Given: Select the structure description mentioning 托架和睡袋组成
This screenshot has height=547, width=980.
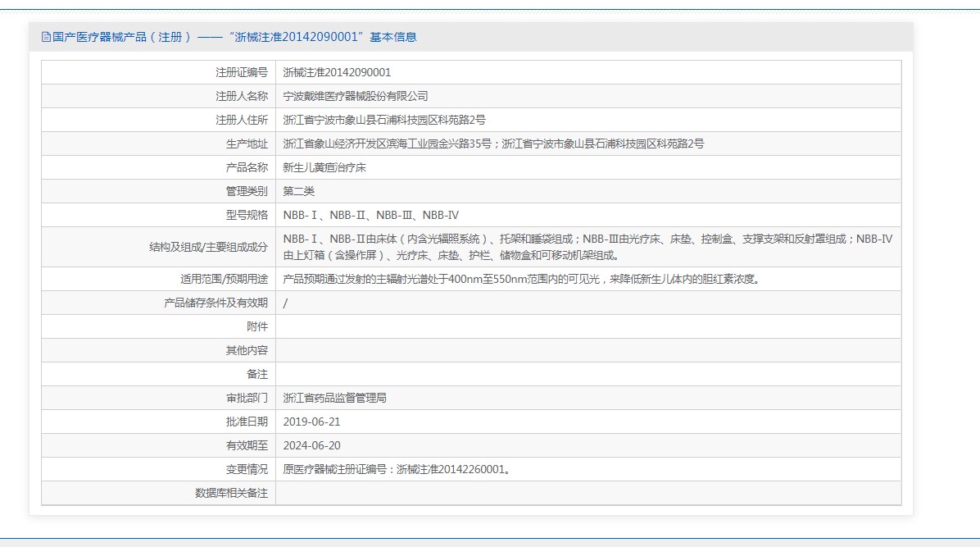Looking at the screenshot, I should pos(588,247).
